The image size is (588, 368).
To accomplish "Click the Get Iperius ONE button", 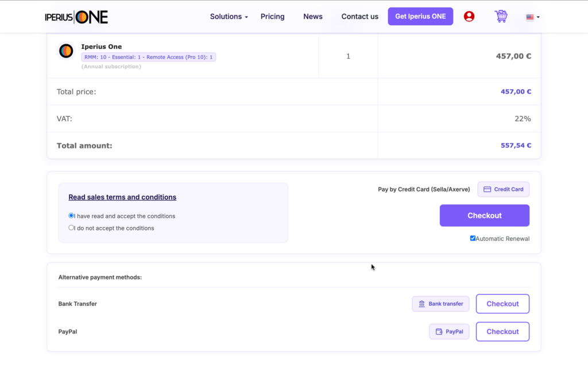I will 420,17.
